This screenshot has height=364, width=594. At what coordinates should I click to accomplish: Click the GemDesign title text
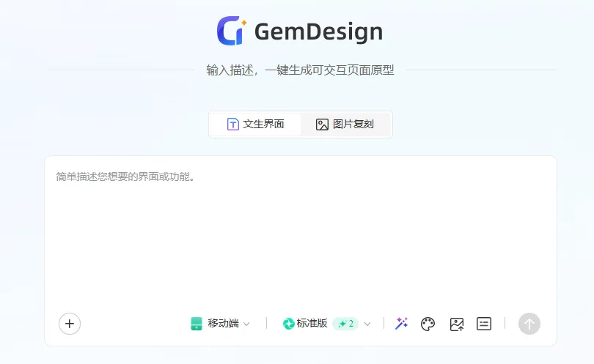tap(318, 32)
